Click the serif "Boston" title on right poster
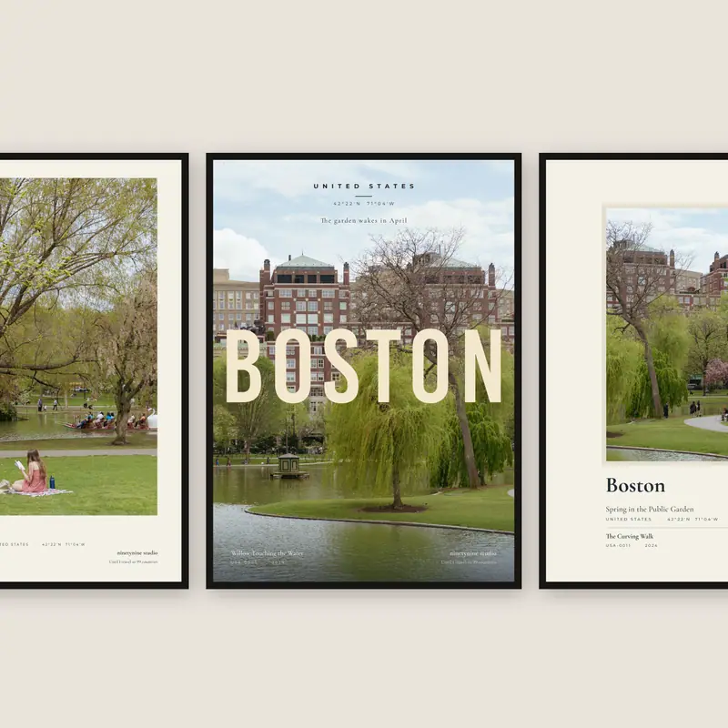The image size is (728, 728). [x=635, y=486]
